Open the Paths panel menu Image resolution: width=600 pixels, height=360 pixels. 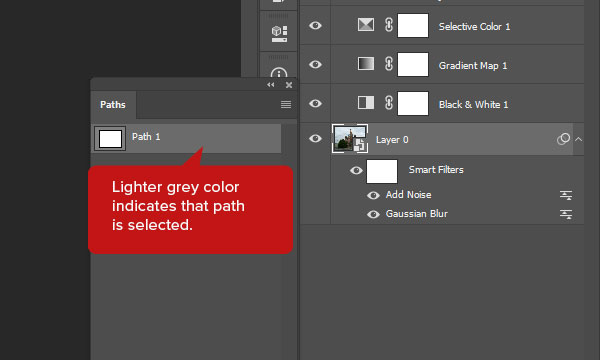tap(286, 104)
